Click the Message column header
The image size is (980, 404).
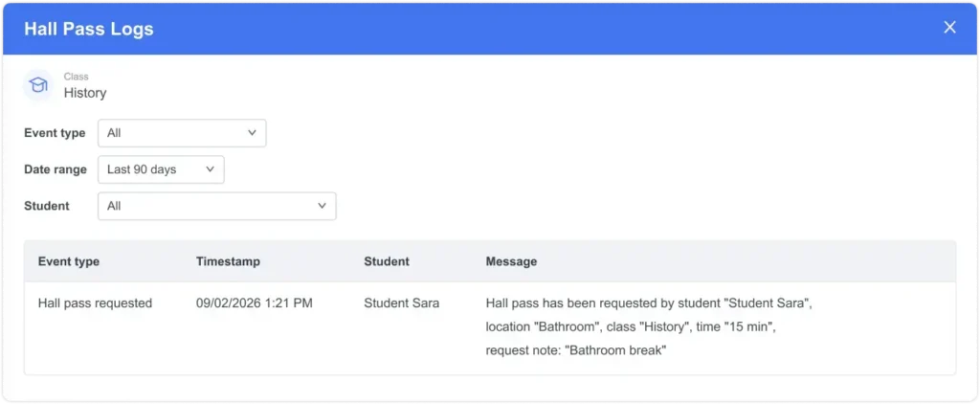pyautogui.click(x=511, y=261)
